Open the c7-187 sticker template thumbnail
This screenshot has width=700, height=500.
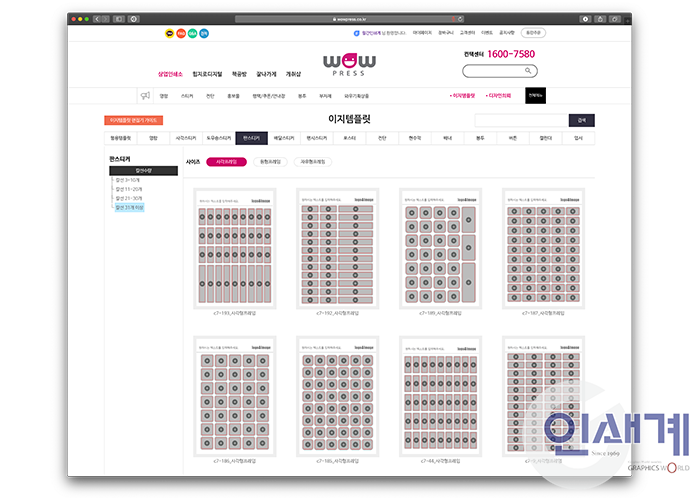pyautogui.click(x=543, y=249)
